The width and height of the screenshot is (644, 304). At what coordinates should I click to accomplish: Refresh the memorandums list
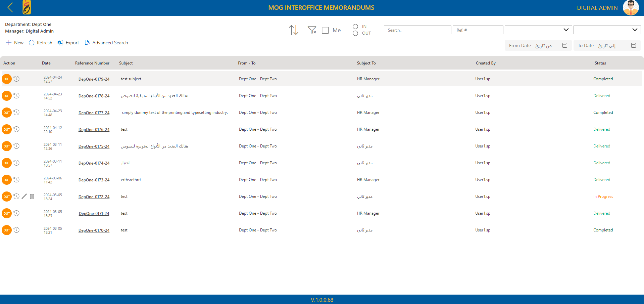point(40,43)
